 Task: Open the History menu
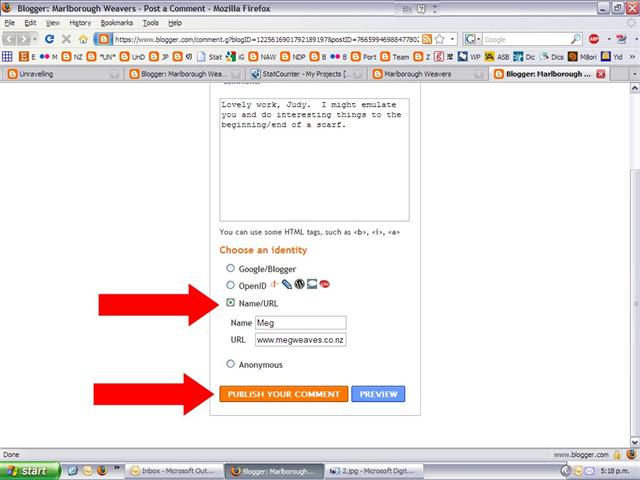tap(80, 23)
